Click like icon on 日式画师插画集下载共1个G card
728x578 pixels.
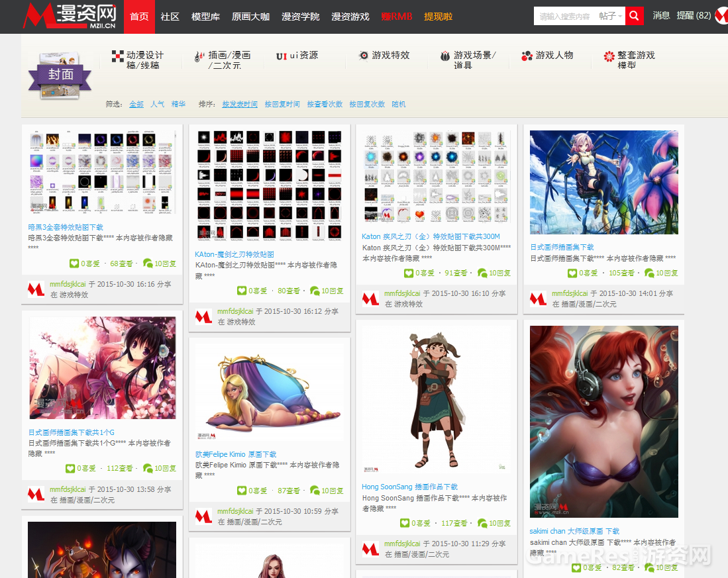[x=70, y=469]
